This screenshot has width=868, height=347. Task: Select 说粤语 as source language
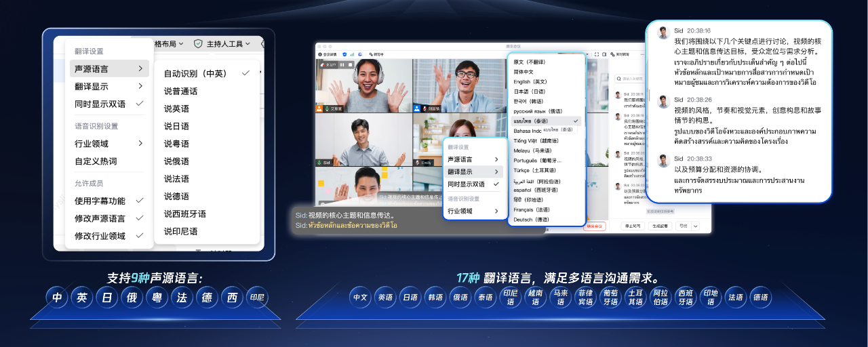tap(176, 144)
